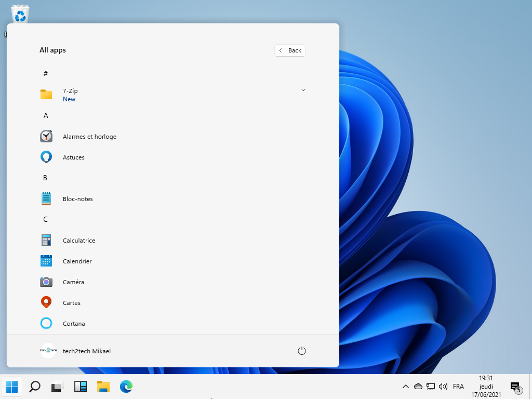This screenshot has height=399, width=532.
Task: Click the C letter section header
Action: pyautogui.click(x=45, y=219)
